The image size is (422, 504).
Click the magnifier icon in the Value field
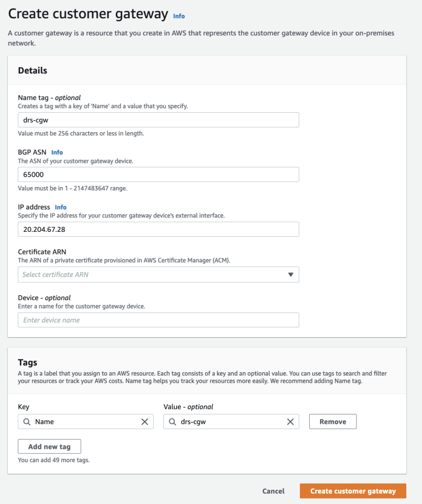coord(173,421)
